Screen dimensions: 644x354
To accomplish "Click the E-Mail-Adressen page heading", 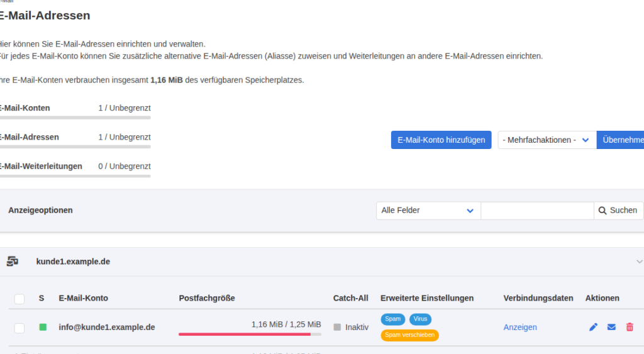I will pos(45,16).
